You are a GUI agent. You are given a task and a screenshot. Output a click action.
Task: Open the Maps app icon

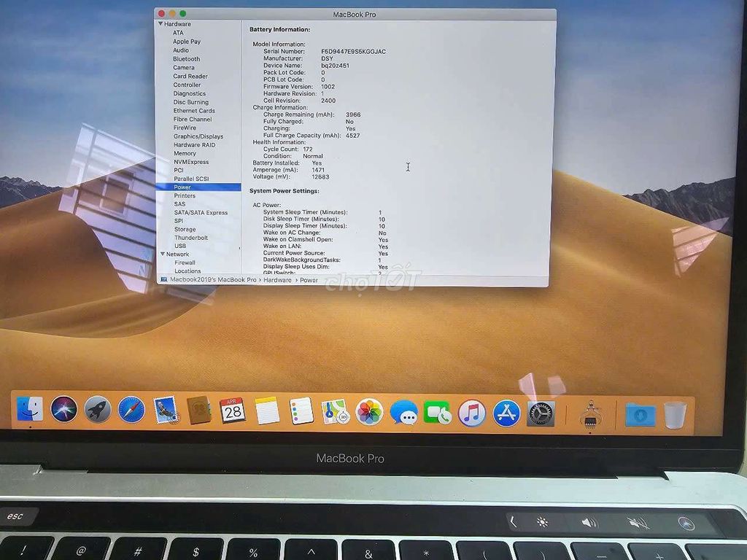tap(336, 413)
